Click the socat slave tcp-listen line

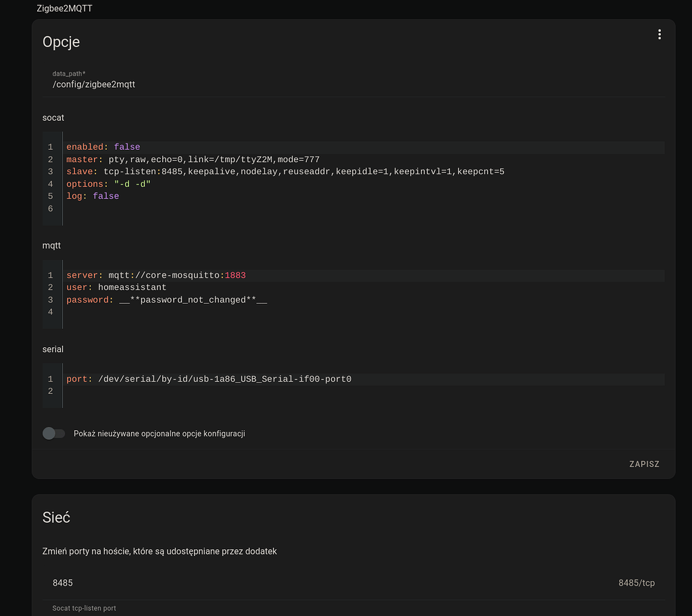point(285,172)
